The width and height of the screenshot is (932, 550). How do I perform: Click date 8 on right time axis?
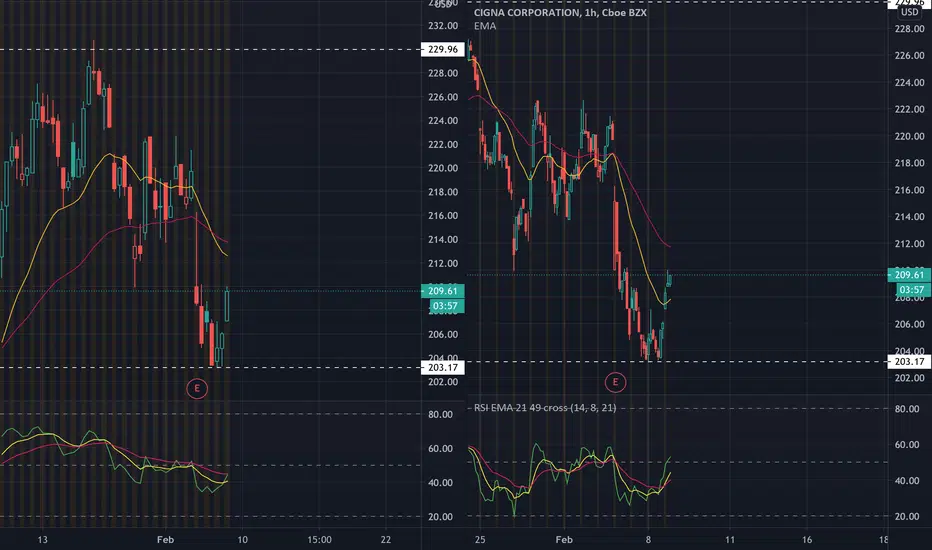tap(648, 540)
